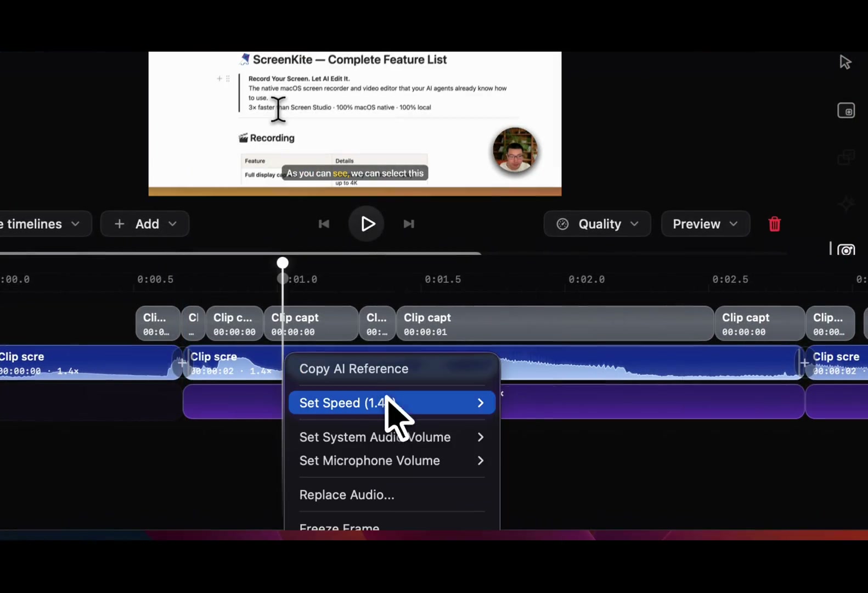Click the webcam bubble in the preview
The image size is (868, 593).
click(515, 150)
